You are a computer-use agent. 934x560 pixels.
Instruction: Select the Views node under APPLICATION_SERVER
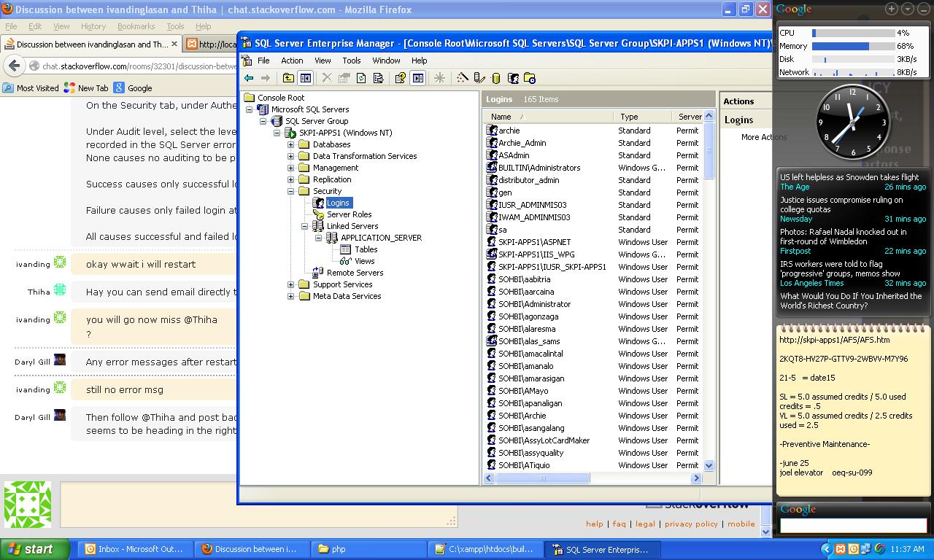(364, 261)
